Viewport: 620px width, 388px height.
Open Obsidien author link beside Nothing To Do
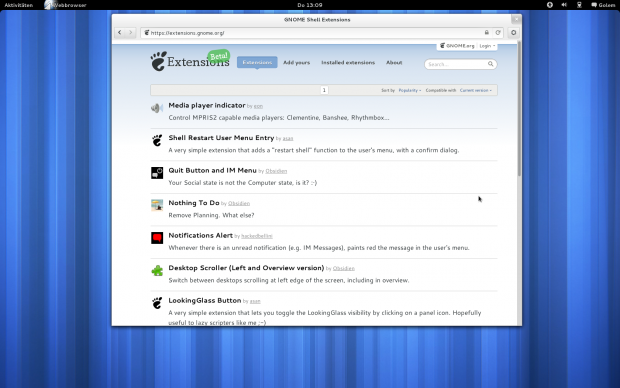pyautogui.click(x=239, y=203)
